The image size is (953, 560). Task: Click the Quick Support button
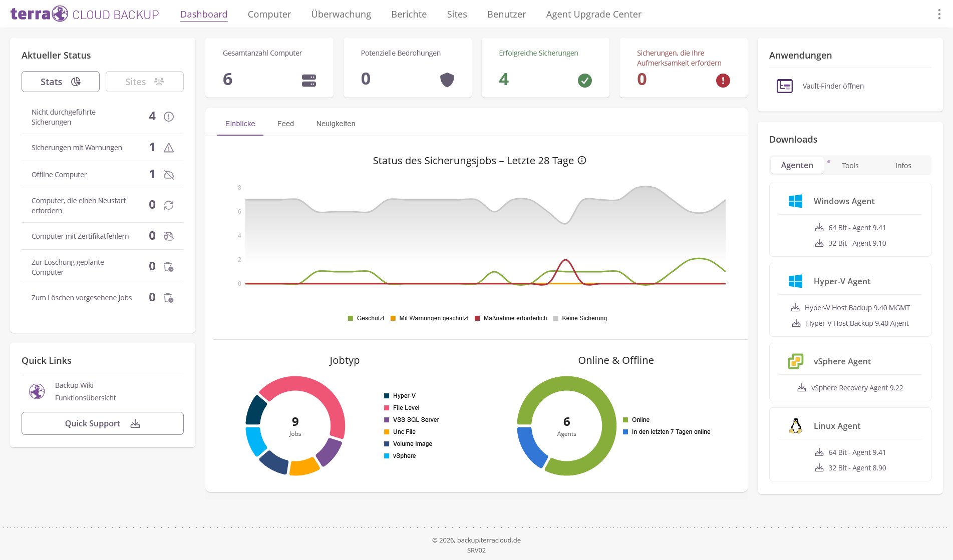pos(103,423)
